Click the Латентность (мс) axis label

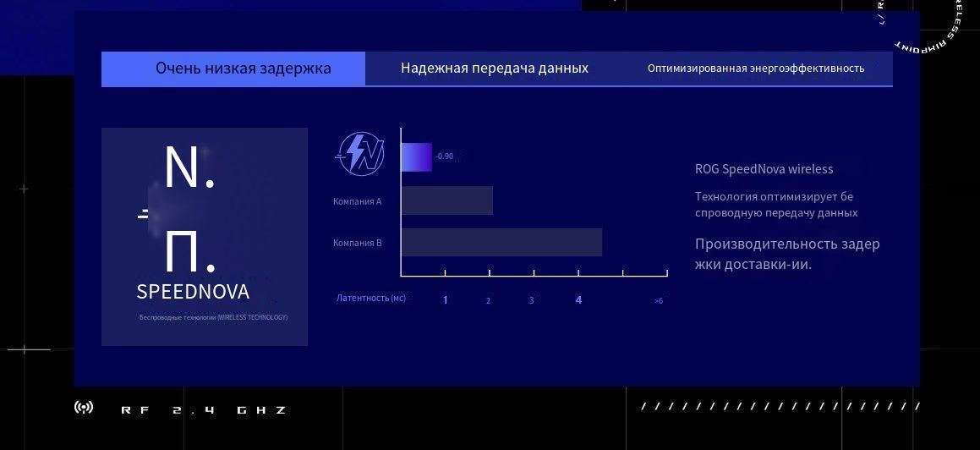tap(370, 299)
